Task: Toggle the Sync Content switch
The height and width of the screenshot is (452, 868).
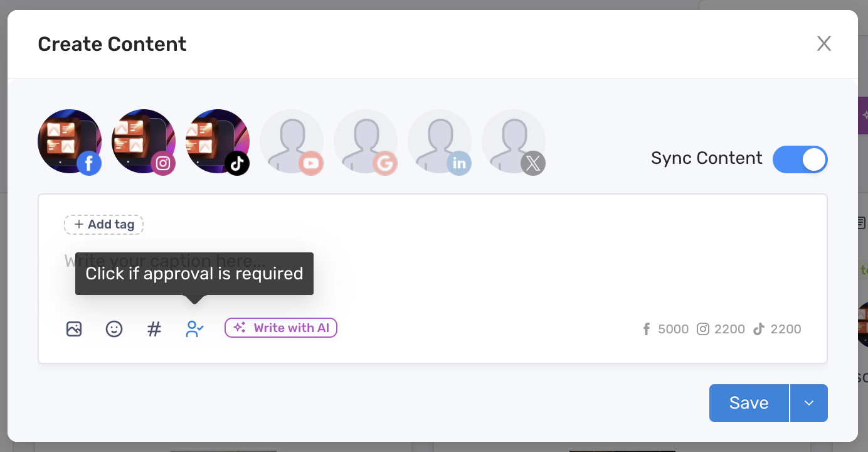Action: (x=800, y=159)
